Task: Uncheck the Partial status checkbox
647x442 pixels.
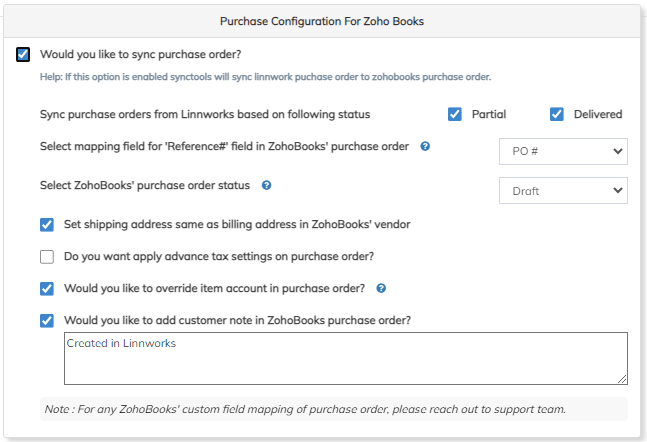Action: pyautogui.click(x=455, y=114)
